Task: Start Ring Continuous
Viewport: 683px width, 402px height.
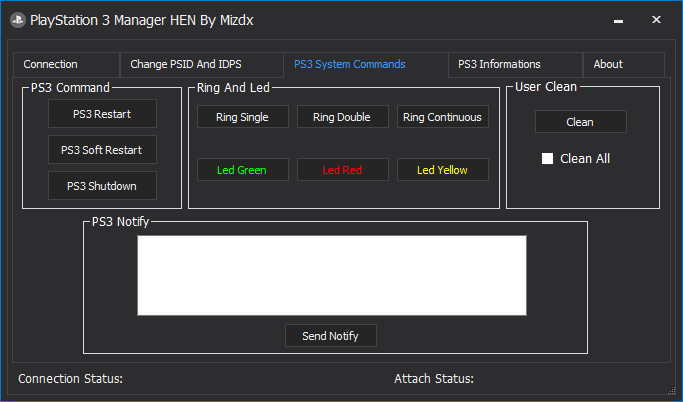Action: click(443, 117)
